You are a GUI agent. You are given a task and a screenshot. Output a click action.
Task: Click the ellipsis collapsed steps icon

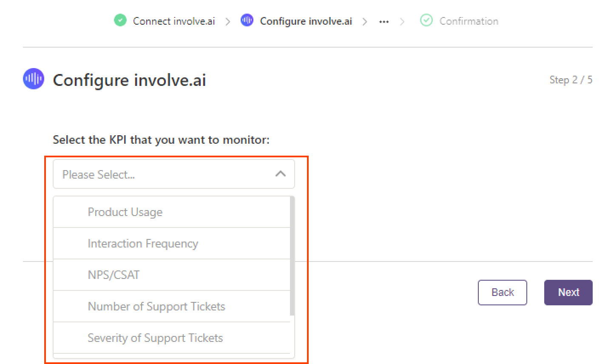click(384, 22)
